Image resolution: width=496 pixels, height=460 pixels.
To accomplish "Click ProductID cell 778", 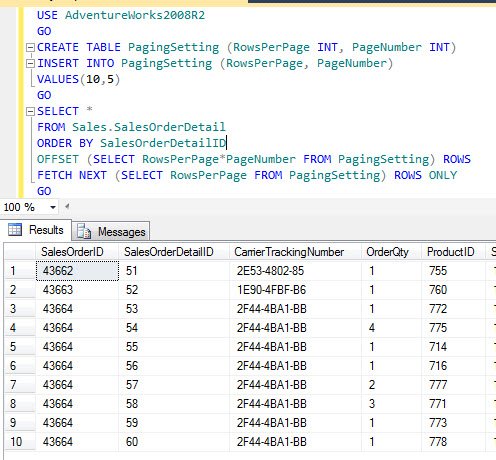I will tap(453, 442).
